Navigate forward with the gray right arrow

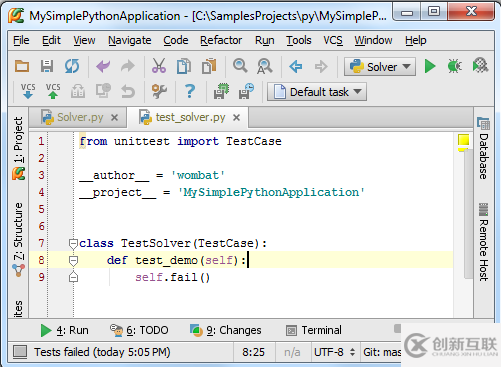click(321, 67)
